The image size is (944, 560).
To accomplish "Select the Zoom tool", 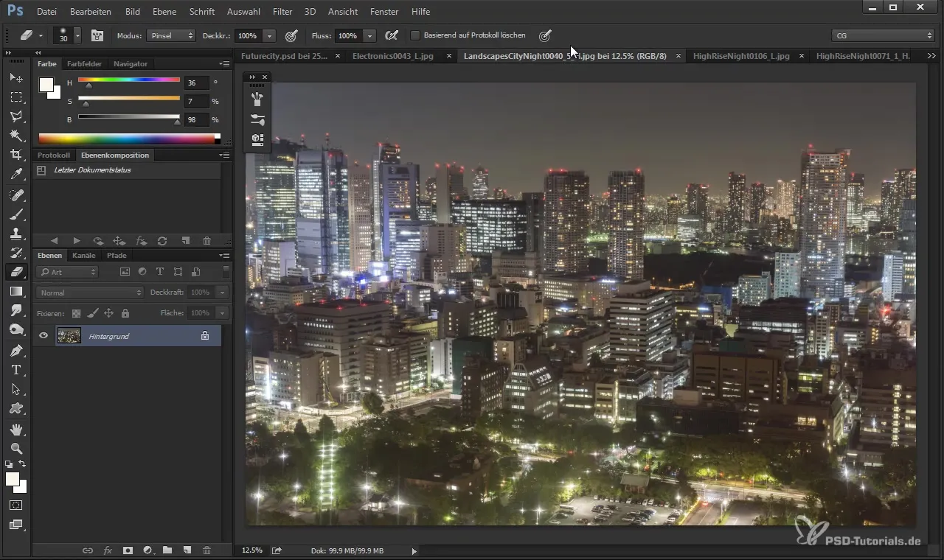I will (16, 448).
